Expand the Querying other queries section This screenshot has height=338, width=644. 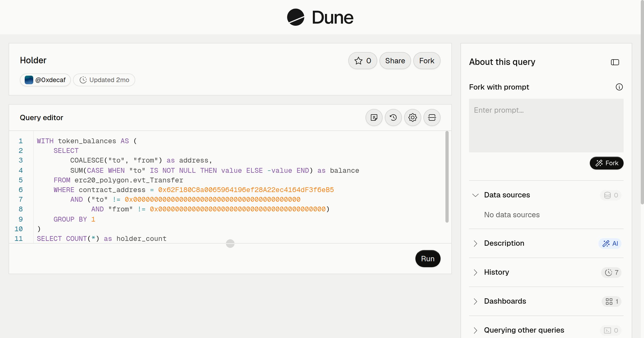[x=475, y=330]
